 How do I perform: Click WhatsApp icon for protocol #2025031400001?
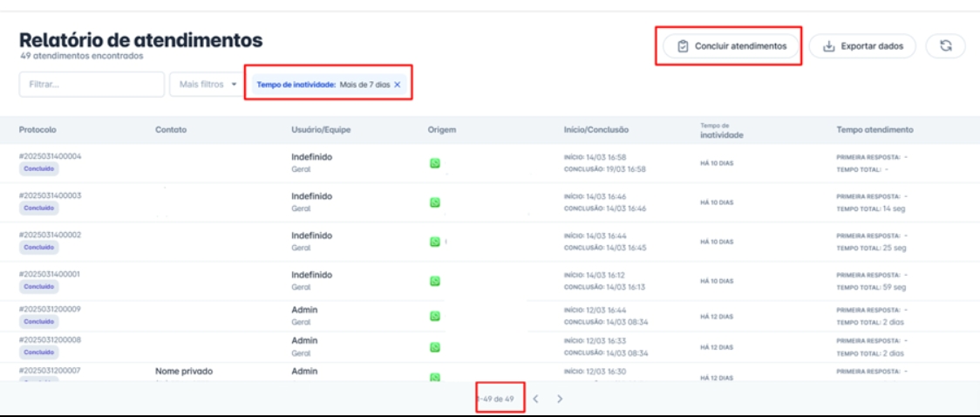pos(434,281)
